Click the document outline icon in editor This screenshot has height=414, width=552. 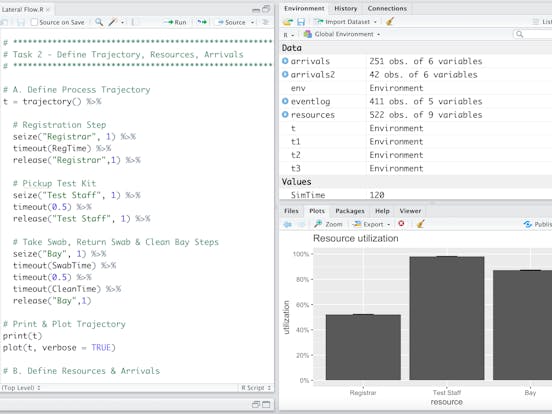click(265, 22)
